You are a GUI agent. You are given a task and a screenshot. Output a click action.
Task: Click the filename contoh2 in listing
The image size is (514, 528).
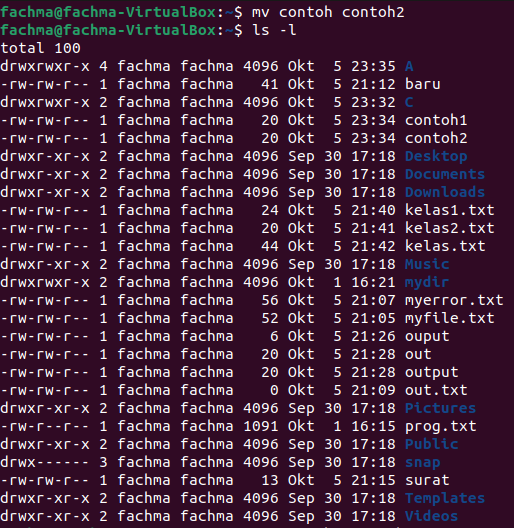click(436, 138)
